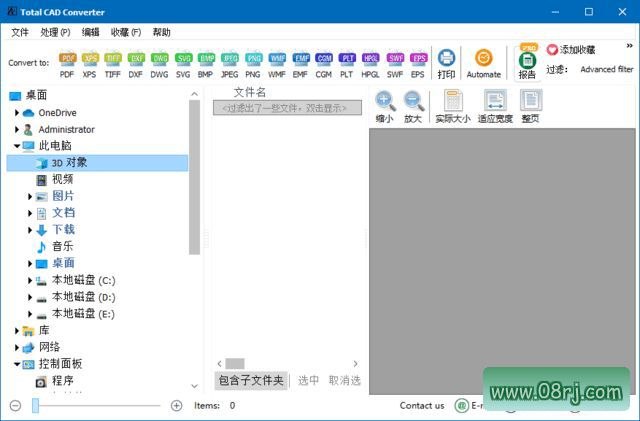Image resolution: width=640 pixels, height=421 pixels.
Task: Convert to PNG format
Action: (x=253, y=65)
